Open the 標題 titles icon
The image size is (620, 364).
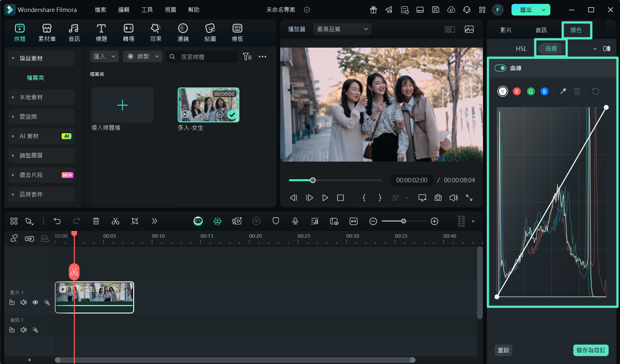pyautogui.click(x=101, y=33)
